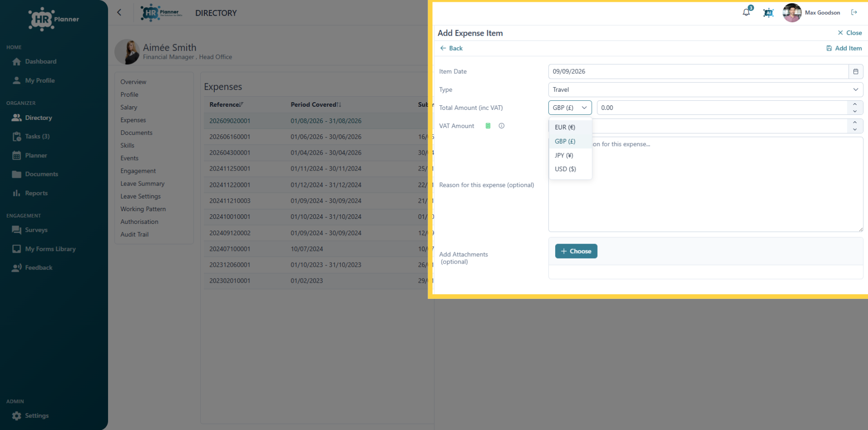868x430 pixels.
Task: Open the AI assistant icon in header
Action: click(768, 13)
